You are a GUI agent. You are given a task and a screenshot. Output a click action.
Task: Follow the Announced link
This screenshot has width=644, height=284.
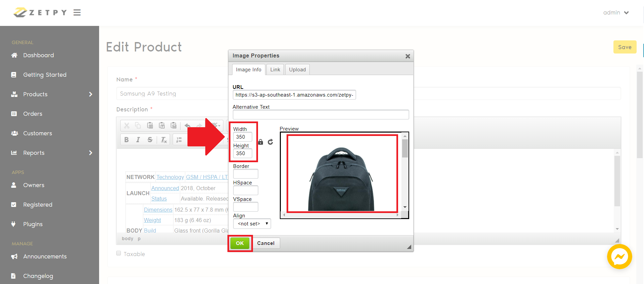coord(165,188)
